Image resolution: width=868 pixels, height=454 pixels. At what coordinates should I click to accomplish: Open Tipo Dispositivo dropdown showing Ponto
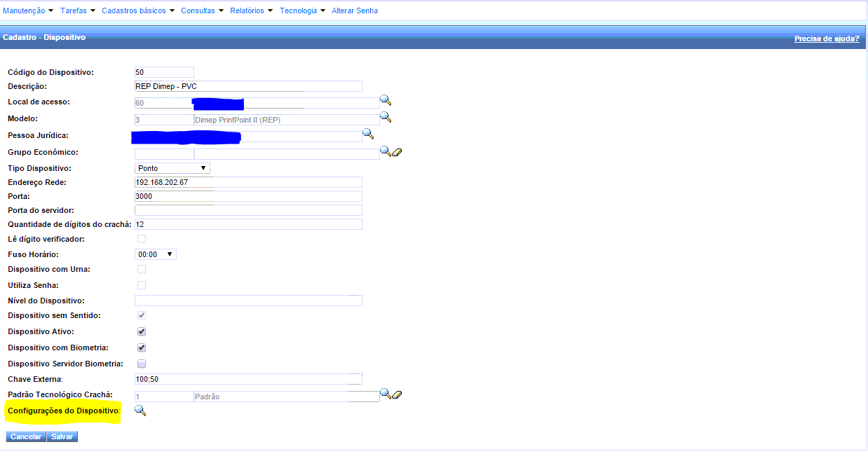[172, 168]
